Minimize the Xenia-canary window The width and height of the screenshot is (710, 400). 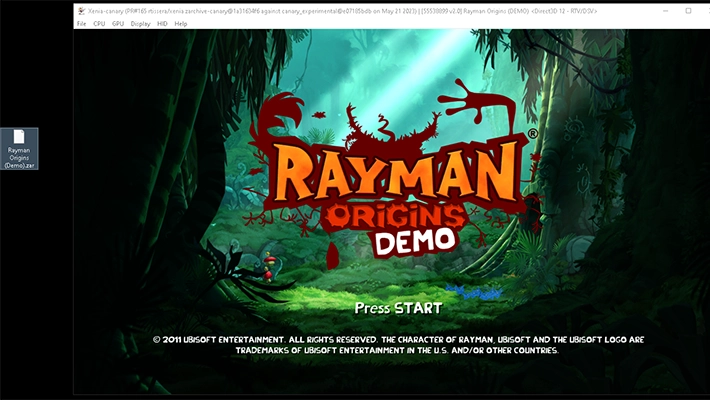click(666, 11)
